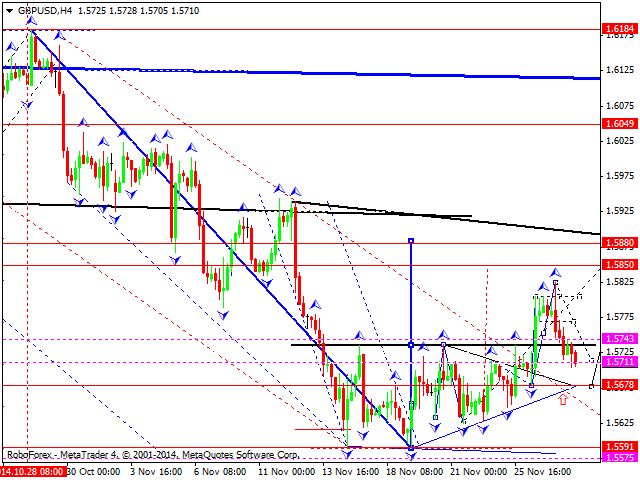
Task: Select the 30 Oct 00:00 time axis label
Action: 93,472
